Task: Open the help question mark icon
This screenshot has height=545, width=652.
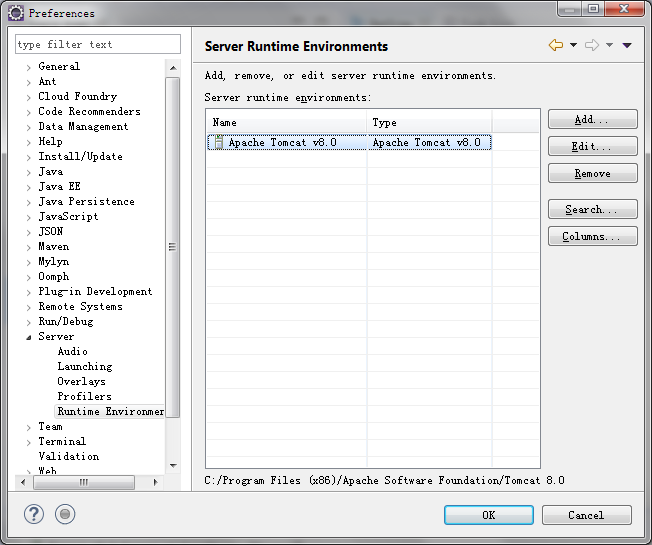Action: 34,514
